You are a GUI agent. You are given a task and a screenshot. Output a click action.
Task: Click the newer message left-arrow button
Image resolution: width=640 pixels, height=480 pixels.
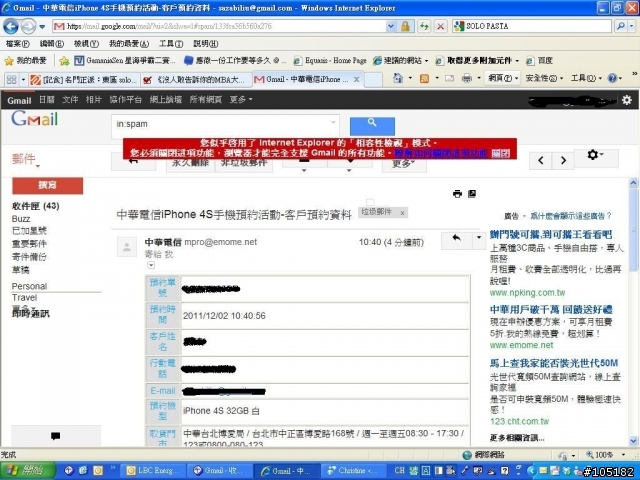point(541,160)
